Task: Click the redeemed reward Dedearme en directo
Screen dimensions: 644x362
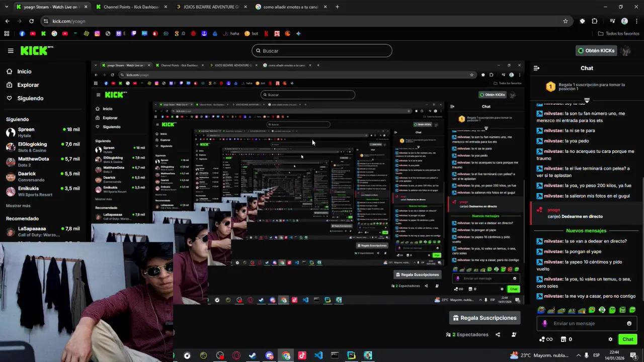Action: tap(582, 217)
